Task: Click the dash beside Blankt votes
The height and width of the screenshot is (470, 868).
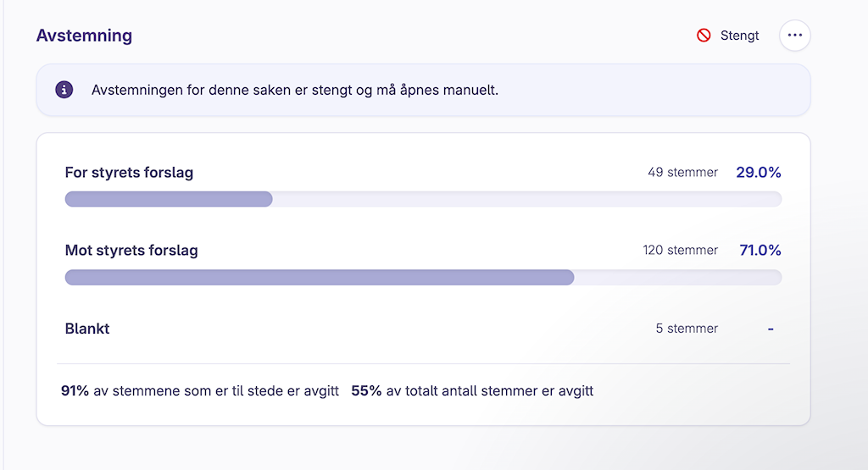Action: click(x=771, y=329)
